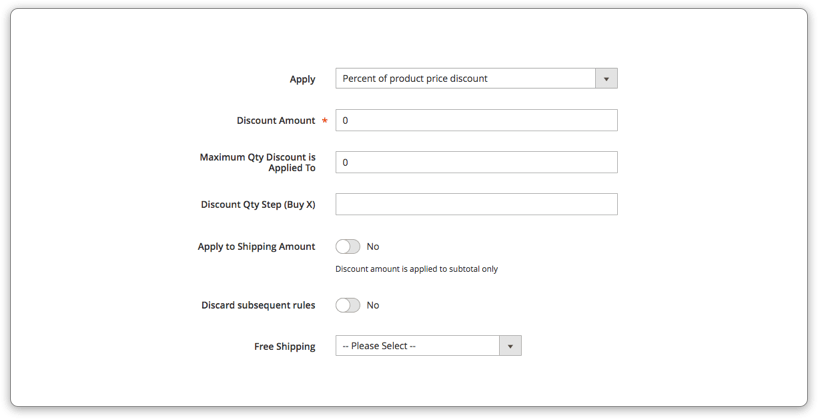Toggle the Discard subsequent rules switch

347,305
